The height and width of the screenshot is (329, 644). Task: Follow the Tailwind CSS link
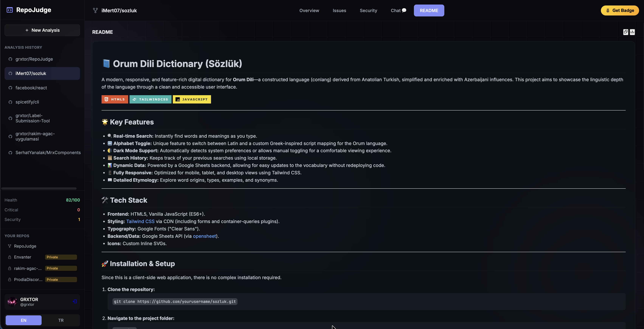(x=140, y=222)
